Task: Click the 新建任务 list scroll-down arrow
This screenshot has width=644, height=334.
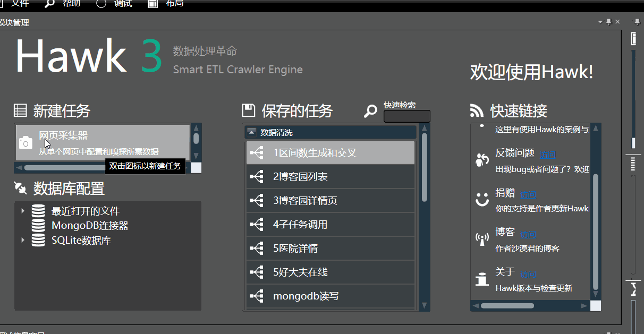Action: click(196, 157)
